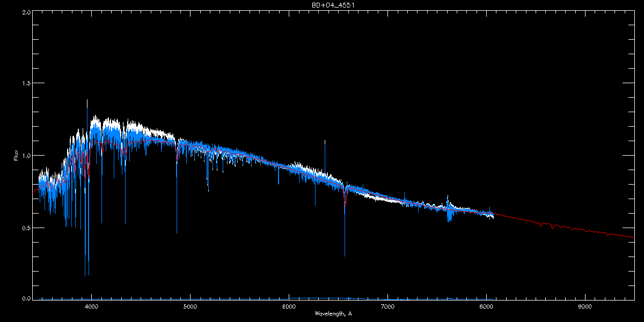Click the 4000 wavelength tick label
Viewport: 644px width, 322px height.
tap(91, 307)
